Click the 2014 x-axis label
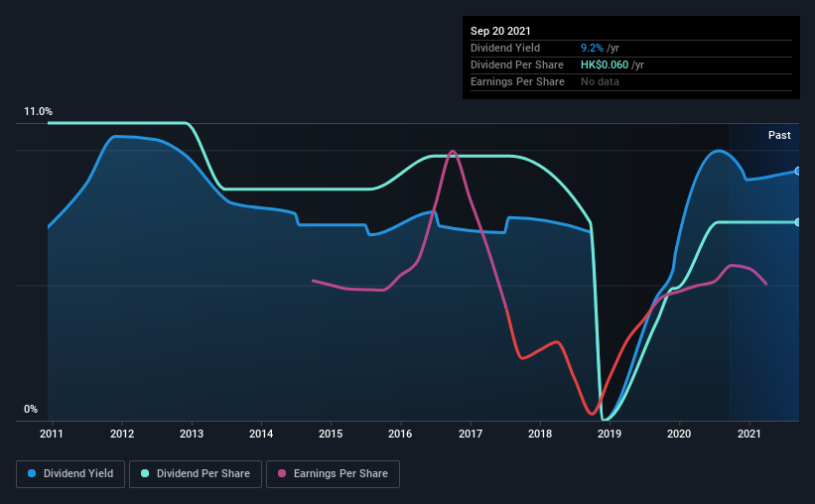Image resolution: width=815 pixels, height=504 pixels. pos(261,434)
